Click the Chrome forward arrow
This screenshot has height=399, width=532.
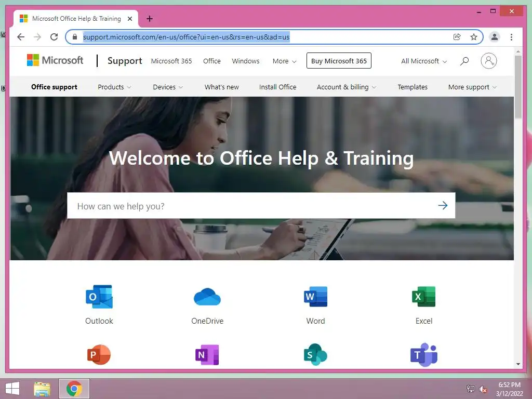click(x=37, y=37)
